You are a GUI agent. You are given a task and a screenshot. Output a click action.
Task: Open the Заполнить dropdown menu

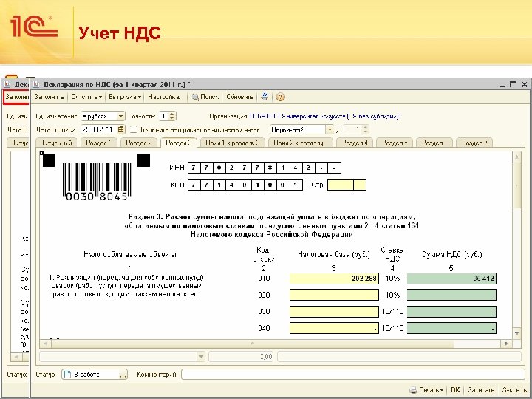click(50, 97)
